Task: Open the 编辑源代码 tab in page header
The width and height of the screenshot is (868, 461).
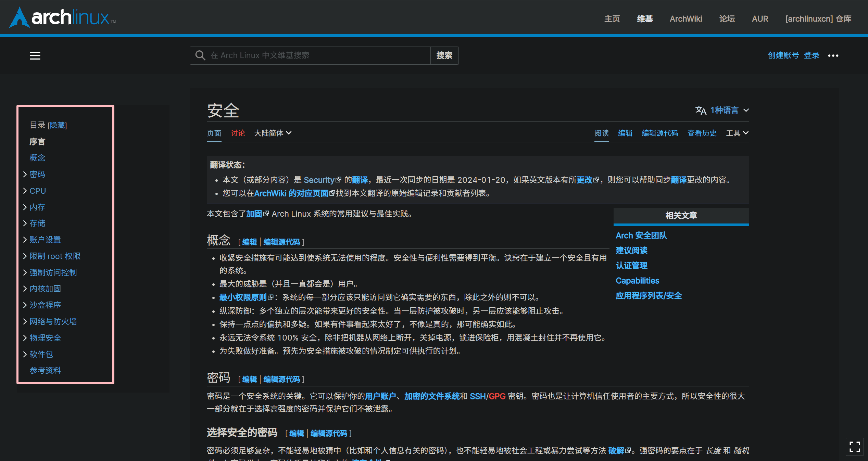Action: click(660, 133)
